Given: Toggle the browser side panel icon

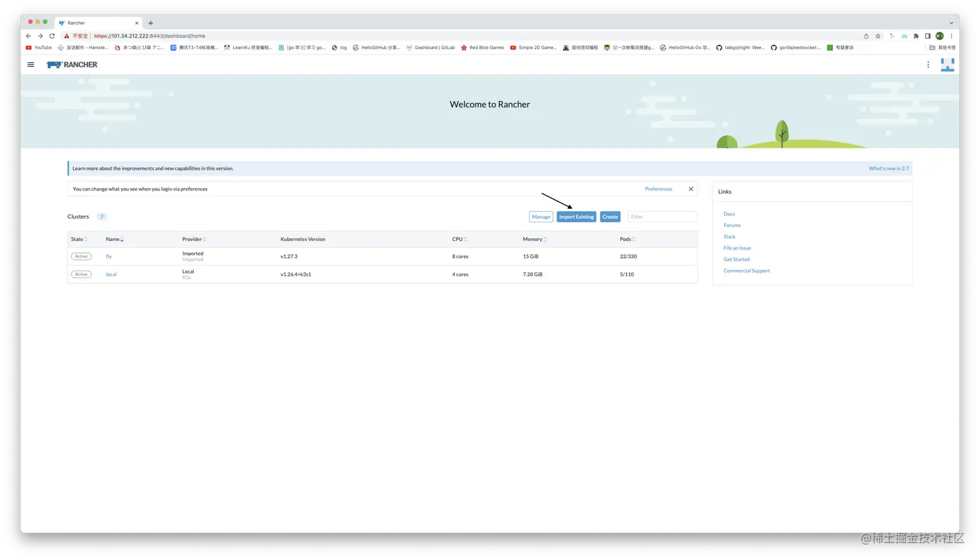Looking at the screenshot, I should [927, 36].
